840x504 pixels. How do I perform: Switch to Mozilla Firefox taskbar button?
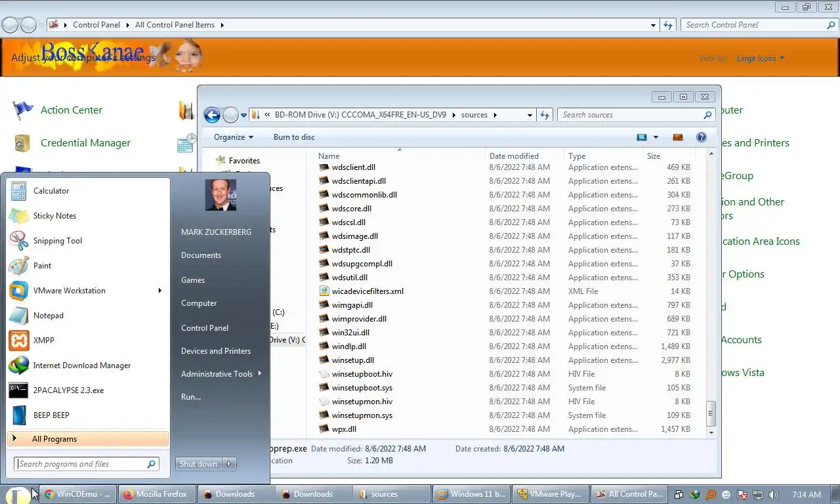click(156, 495)
